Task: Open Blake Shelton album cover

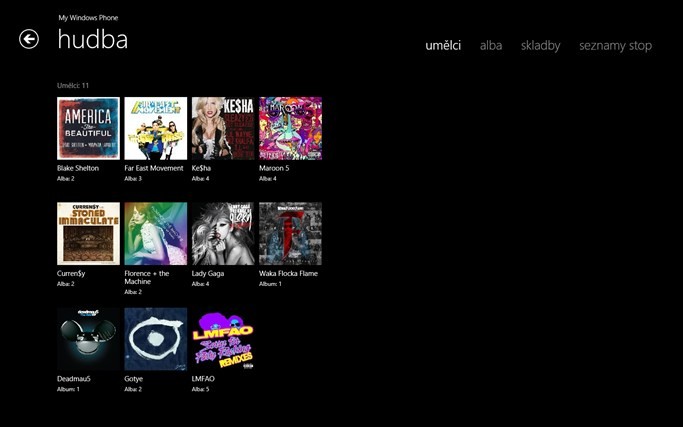Action: (x=88, y=128)
